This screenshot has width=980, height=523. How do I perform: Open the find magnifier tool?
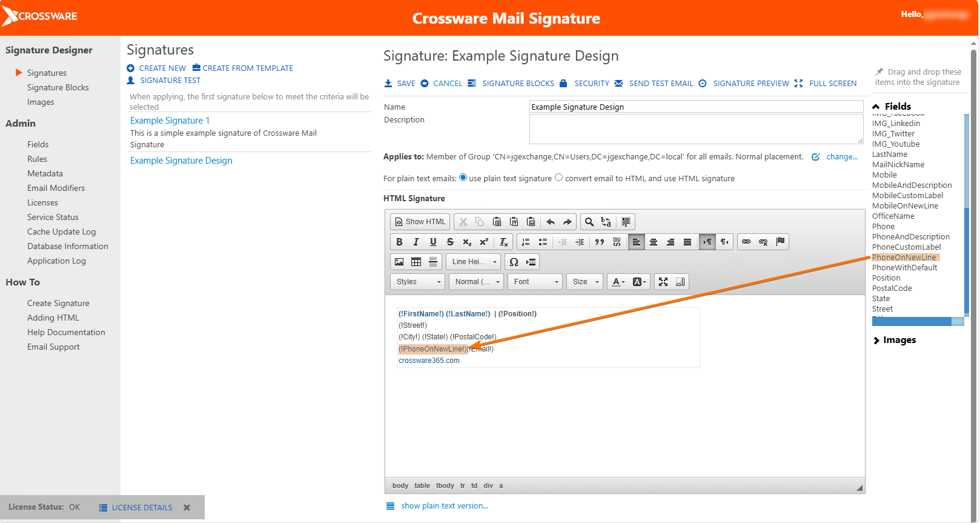coord(589,222)
